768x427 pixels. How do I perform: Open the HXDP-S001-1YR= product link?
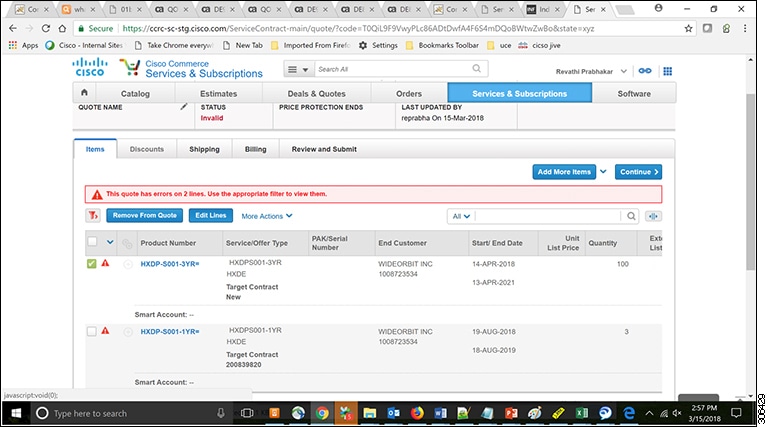pos(170,332)
